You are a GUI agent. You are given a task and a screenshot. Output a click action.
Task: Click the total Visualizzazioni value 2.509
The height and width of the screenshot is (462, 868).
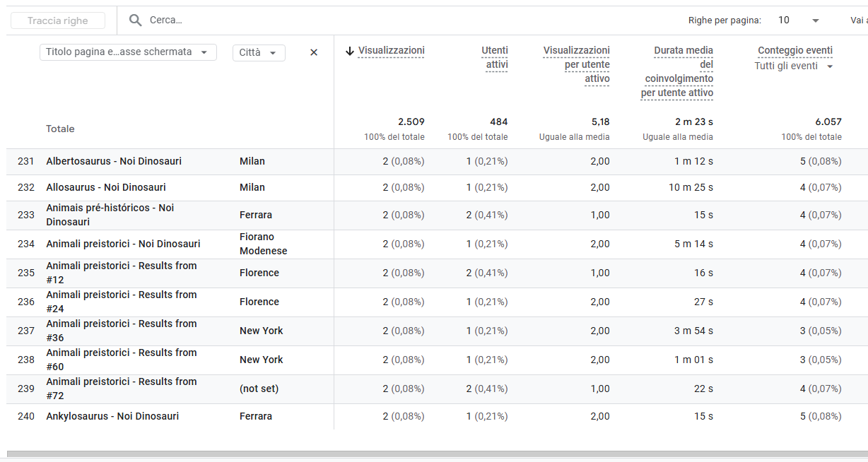(x=411, y=122)
